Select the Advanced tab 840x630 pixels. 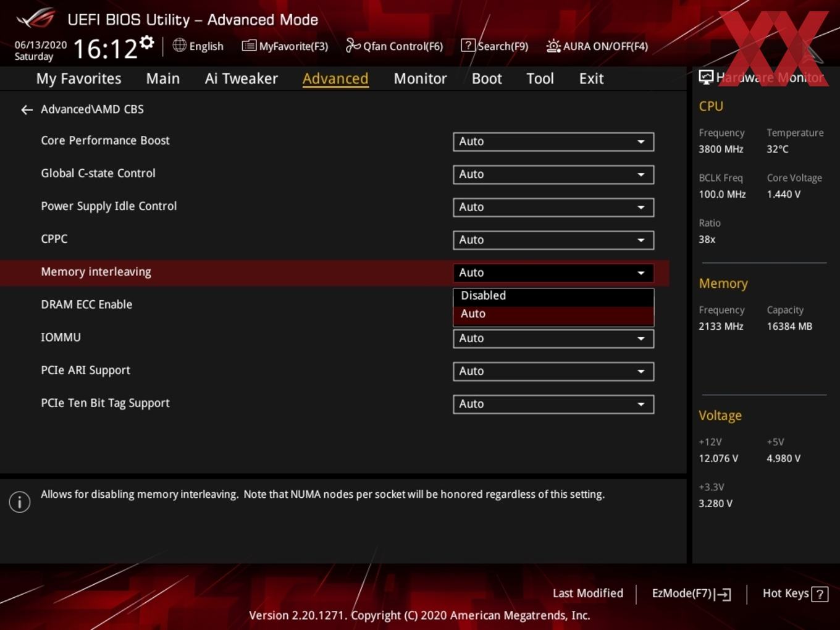point(335,78)
